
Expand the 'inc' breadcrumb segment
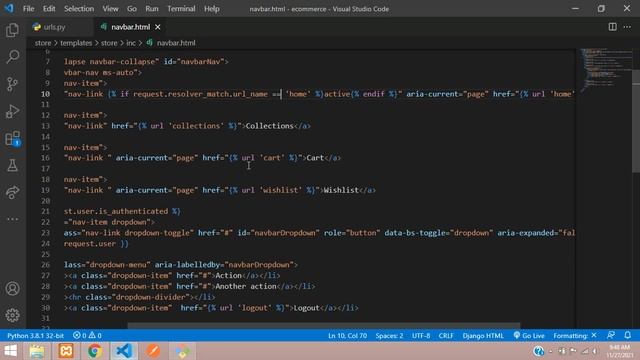(131, 43)
